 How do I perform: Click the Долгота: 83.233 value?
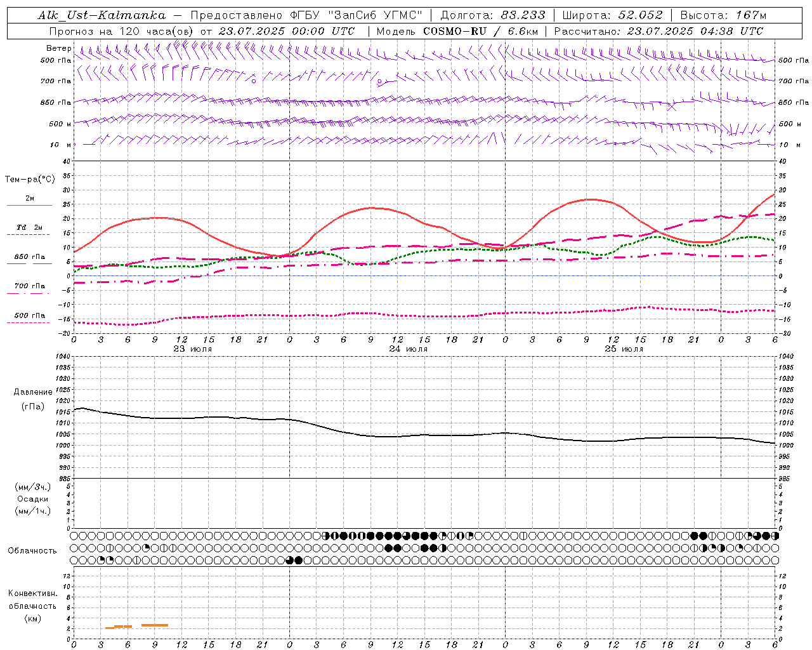pos(493,15)
